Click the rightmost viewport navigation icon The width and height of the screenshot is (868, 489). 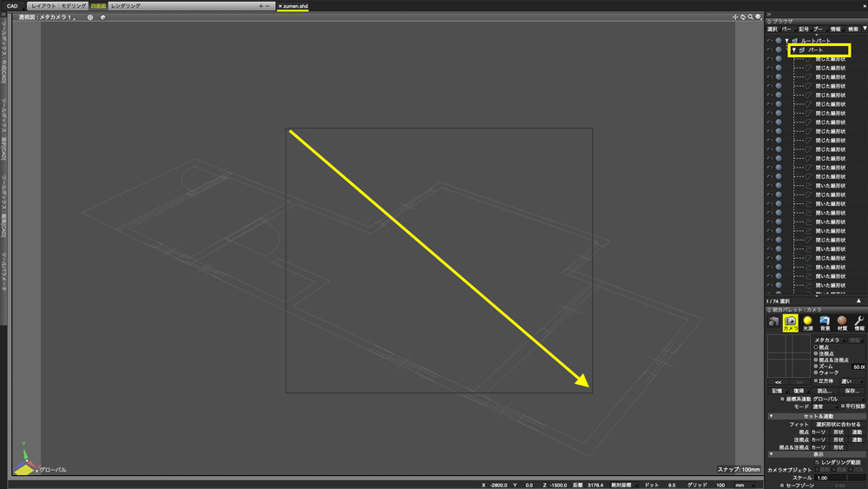tap(759, 17)
